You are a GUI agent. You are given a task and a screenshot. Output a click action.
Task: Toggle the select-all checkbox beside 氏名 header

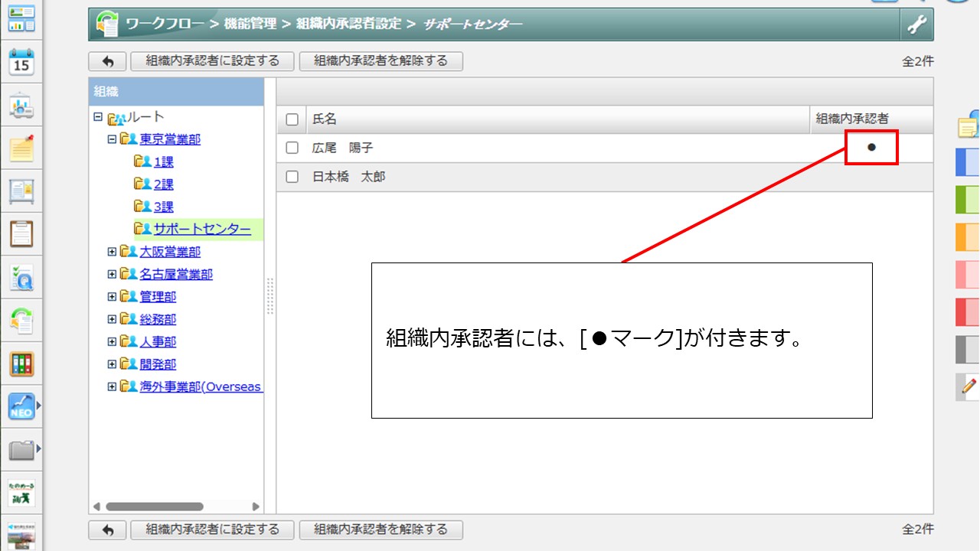click(292, 119)
